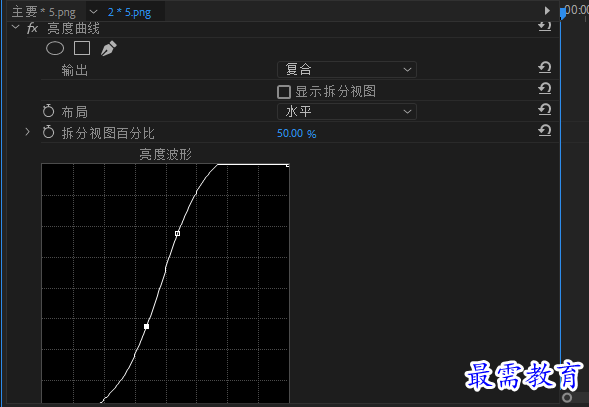Click the 输出 label
The image size is (589, 407).
pyautogui.click(x=74, y=70)
